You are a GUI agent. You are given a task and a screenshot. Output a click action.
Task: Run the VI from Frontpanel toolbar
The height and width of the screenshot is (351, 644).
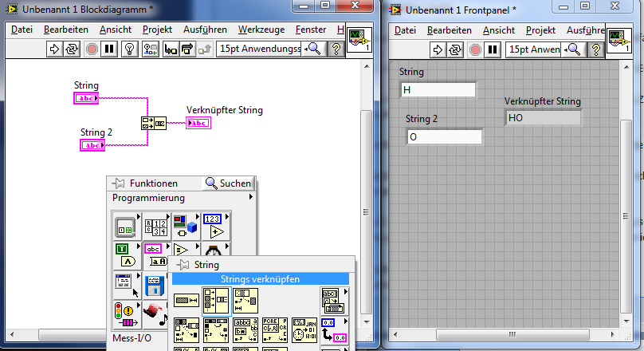438,50
